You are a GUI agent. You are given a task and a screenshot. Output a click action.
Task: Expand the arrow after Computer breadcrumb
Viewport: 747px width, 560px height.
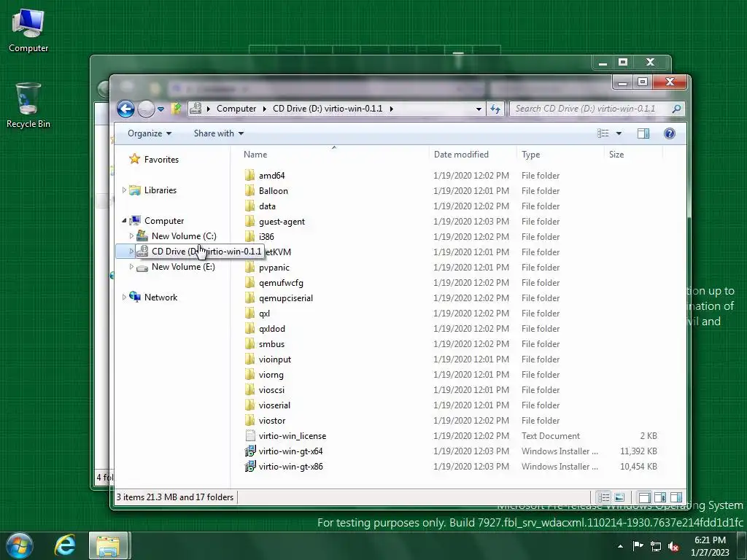(264, 109)
